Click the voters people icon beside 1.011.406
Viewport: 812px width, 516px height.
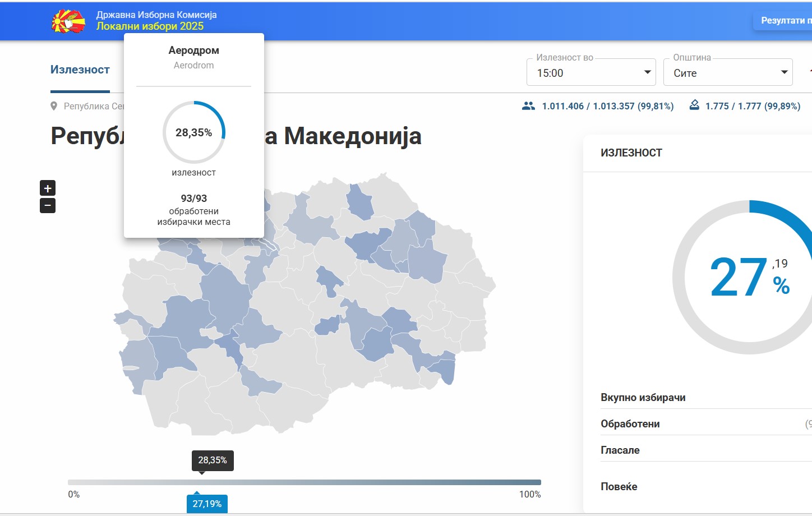click(528, 106)
